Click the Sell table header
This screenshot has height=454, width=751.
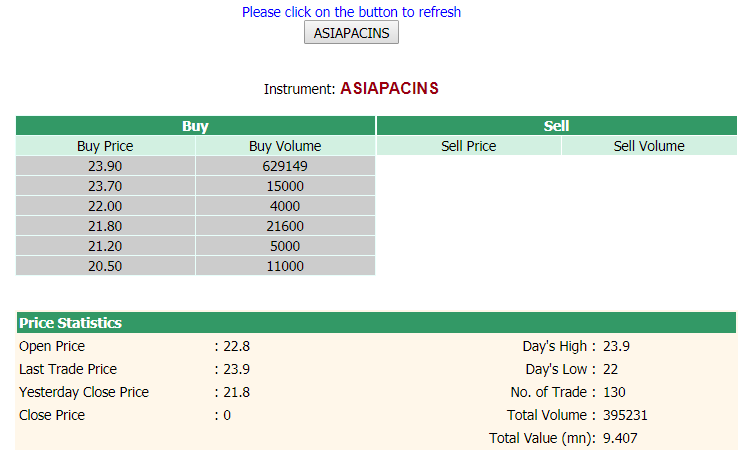click(x=556, y=126)
